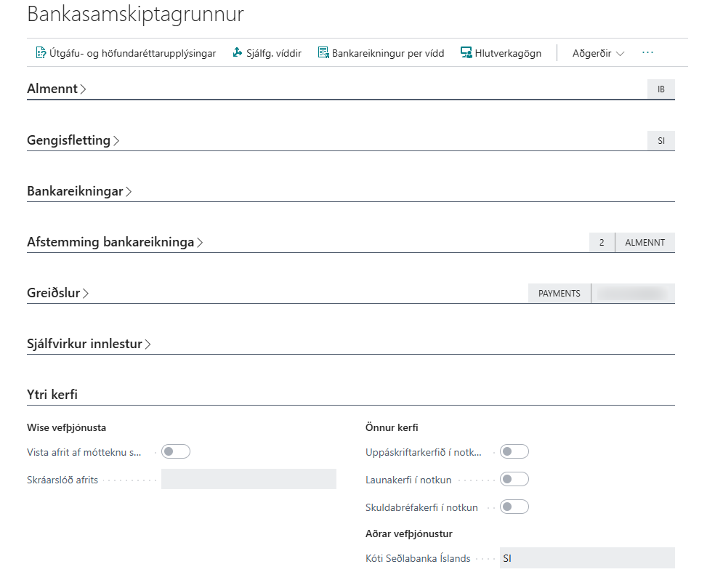The height and width of the screenshot is (588, 707).
Task: Click the Útgáfu- og höfundaréttarupplýsingar document icon
Action: click(x=41, y=53)
